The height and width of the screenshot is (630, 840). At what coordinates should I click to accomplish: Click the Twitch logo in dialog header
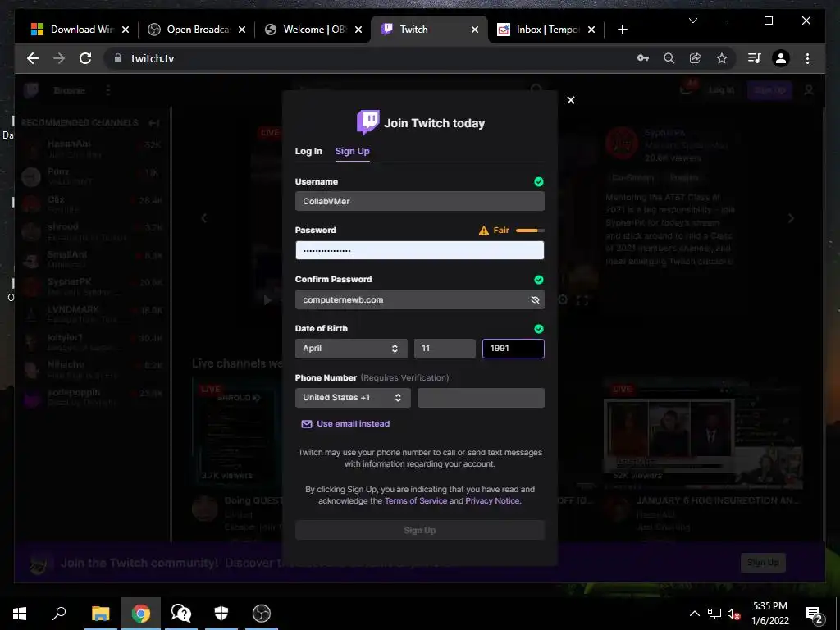pos(368,122)
